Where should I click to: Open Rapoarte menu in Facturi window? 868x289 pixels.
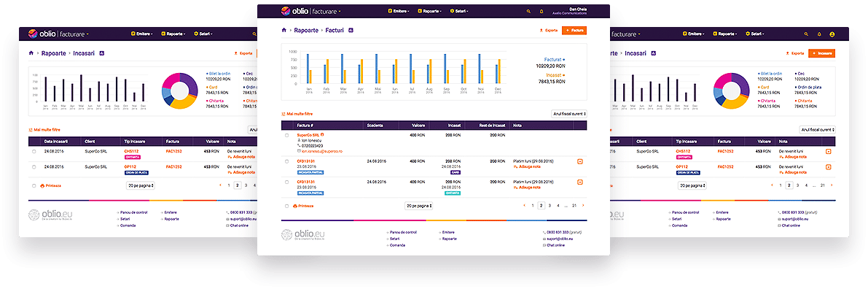click(x=429, y=11)
